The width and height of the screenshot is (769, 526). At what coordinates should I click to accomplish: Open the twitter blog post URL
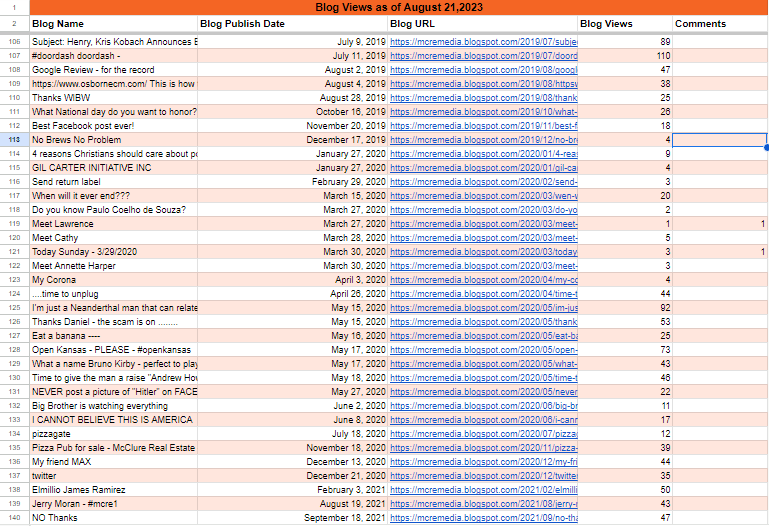(x=484, y=476)
